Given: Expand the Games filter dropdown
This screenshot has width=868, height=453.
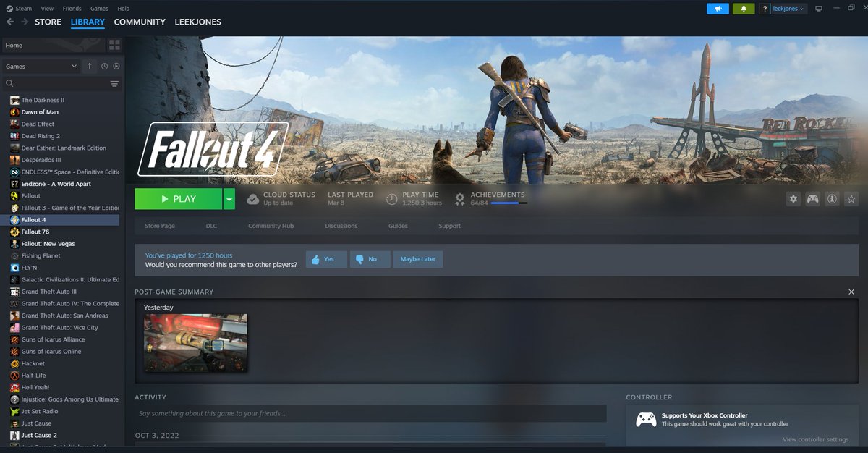Looking at the screenshot, I should [x=41, y=66].
